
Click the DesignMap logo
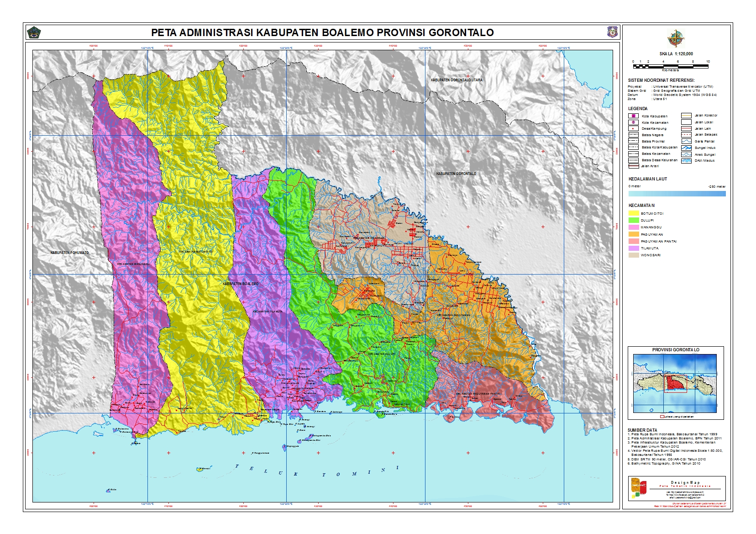(639, 487)
